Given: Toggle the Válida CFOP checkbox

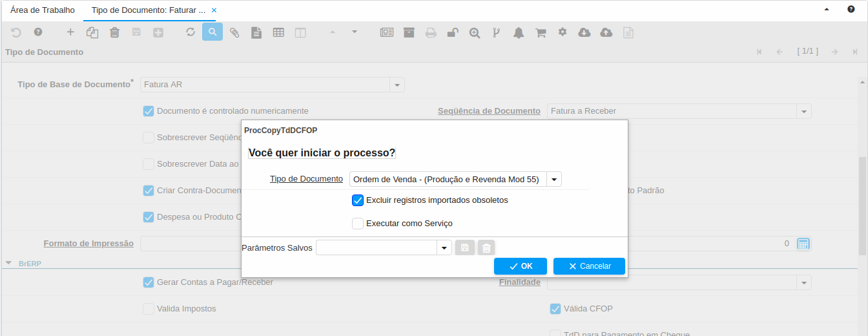Looking at the screenshot, I should pyautogui.click(x=555, y=309).
